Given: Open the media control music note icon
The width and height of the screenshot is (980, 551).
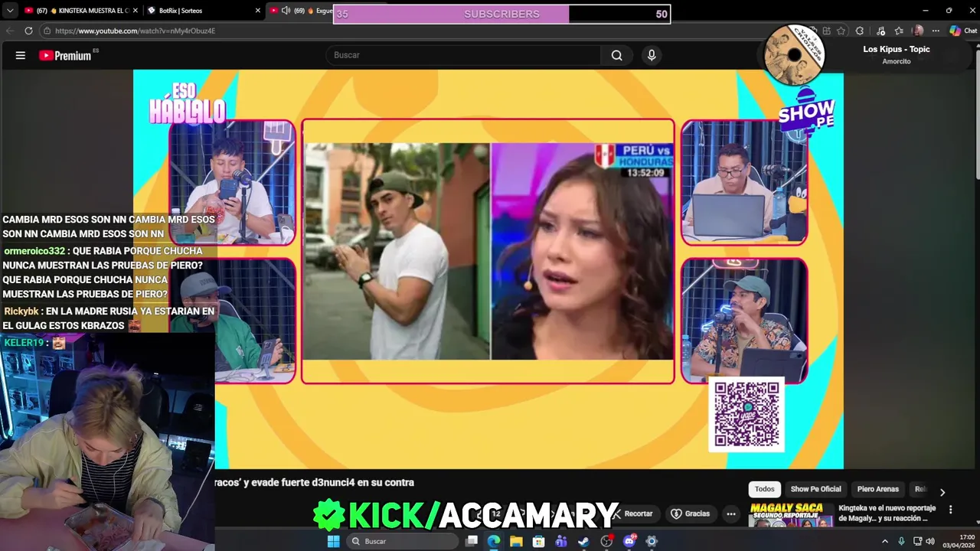Looking at the screenshot, I should click(x=880, y=31).
